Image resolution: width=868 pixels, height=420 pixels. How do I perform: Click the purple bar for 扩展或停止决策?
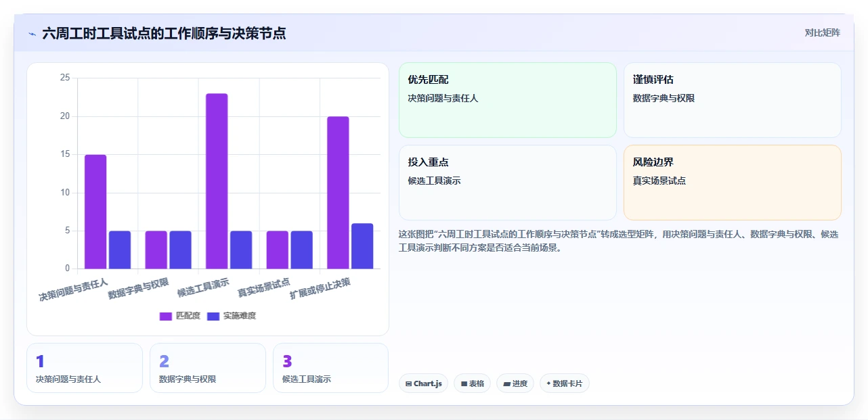pos(338,193)
